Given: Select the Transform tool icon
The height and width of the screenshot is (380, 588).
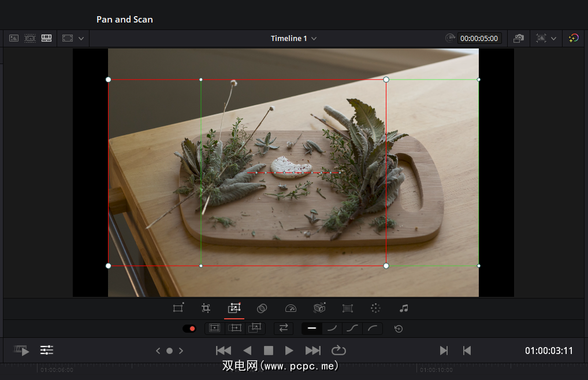Looking at the screenshot, I should point(178,308).
